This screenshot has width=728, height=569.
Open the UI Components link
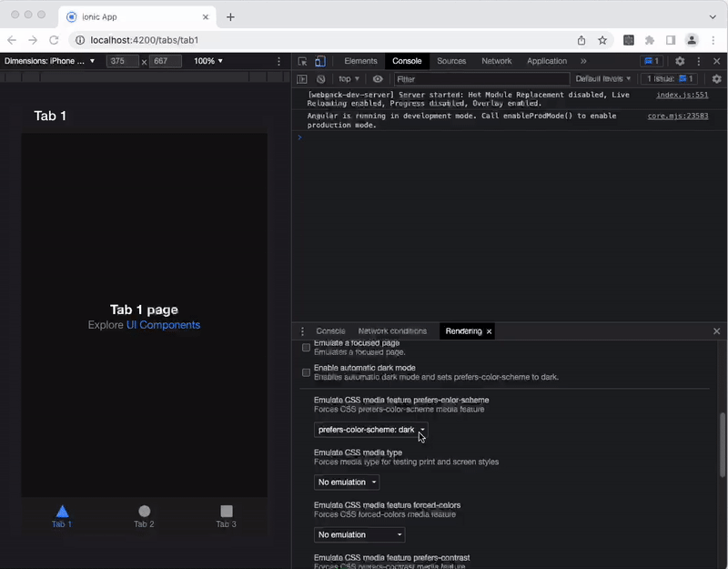[x=164, y=325]
